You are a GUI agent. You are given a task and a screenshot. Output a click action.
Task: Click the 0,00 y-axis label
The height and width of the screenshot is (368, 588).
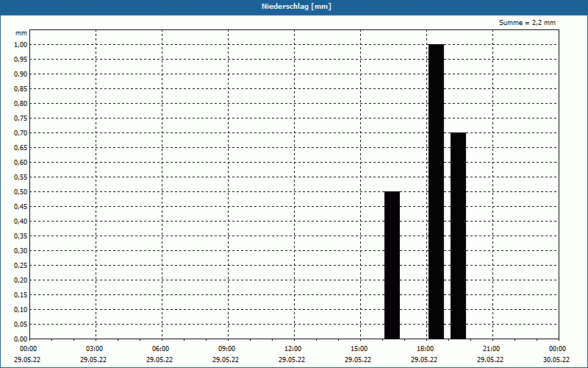(x=21, y=339)
